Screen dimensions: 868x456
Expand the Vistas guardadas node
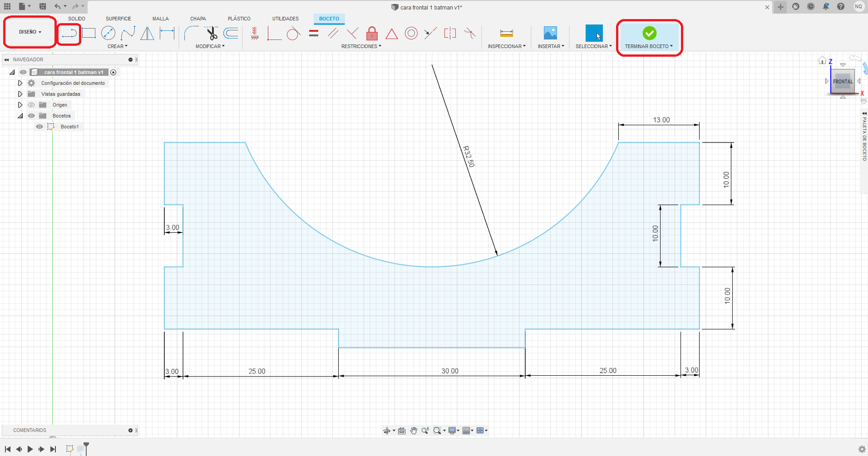(20, 94)
